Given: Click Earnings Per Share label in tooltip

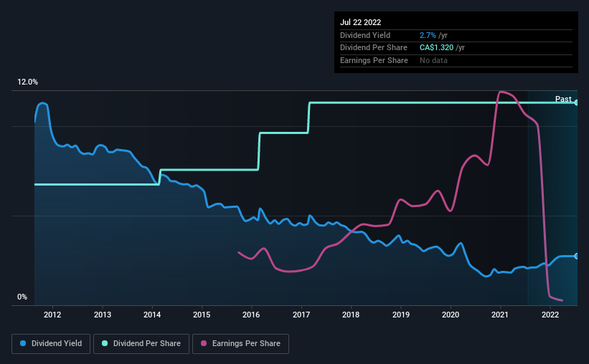Looking at the screenshot, I should 374,60.
